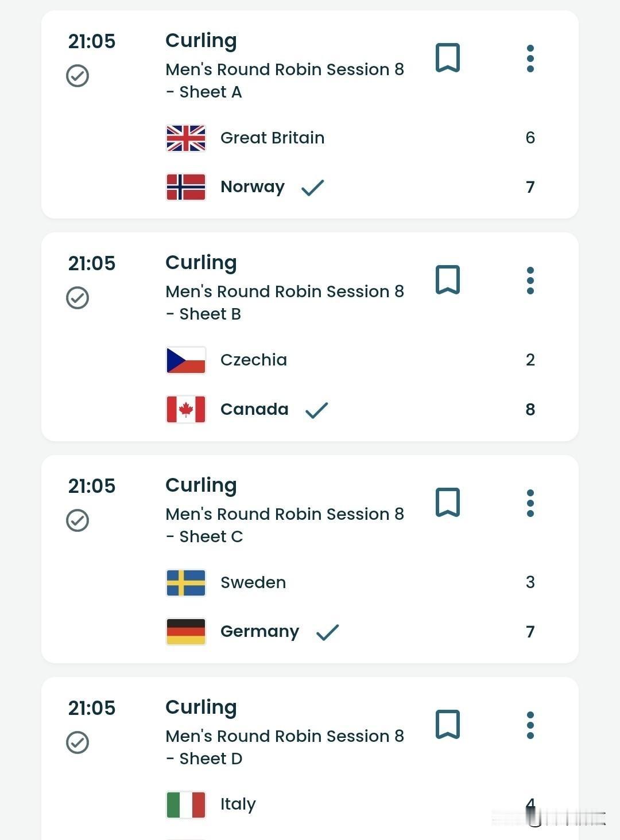Bookmark the Sheet A curling match
620x840 pixels.
448,58
